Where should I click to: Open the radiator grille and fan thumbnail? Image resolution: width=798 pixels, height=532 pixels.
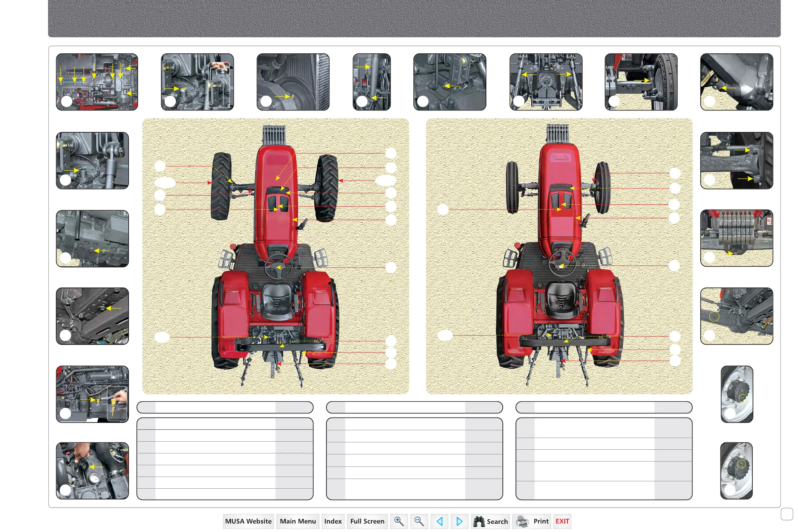click(x=293, y=82)
